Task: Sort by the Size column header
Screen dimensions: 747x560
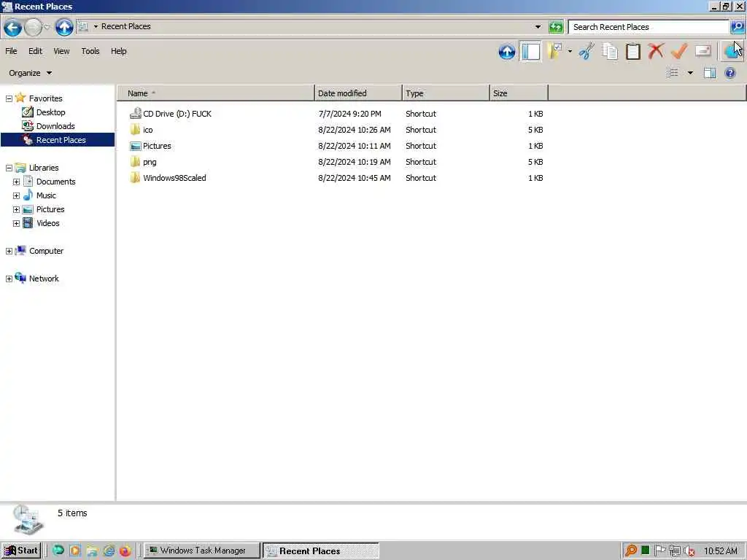Action: (x=519, y=93)
